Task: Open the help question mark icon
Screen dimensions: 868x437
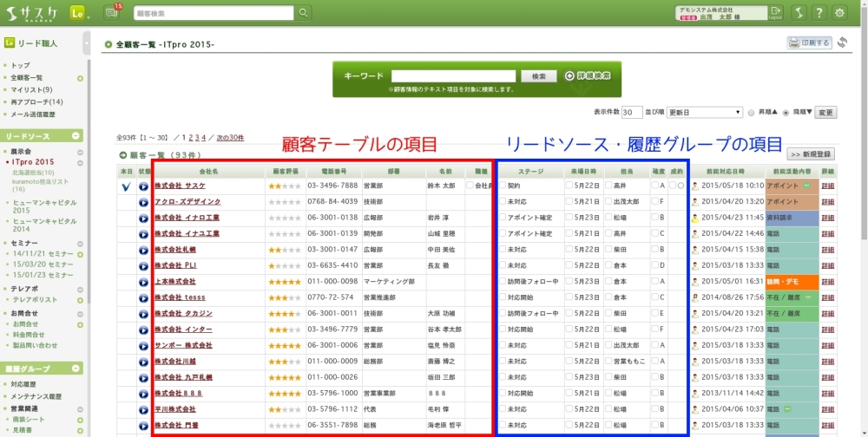Action: pyautogui.click(x=817, y=12)
